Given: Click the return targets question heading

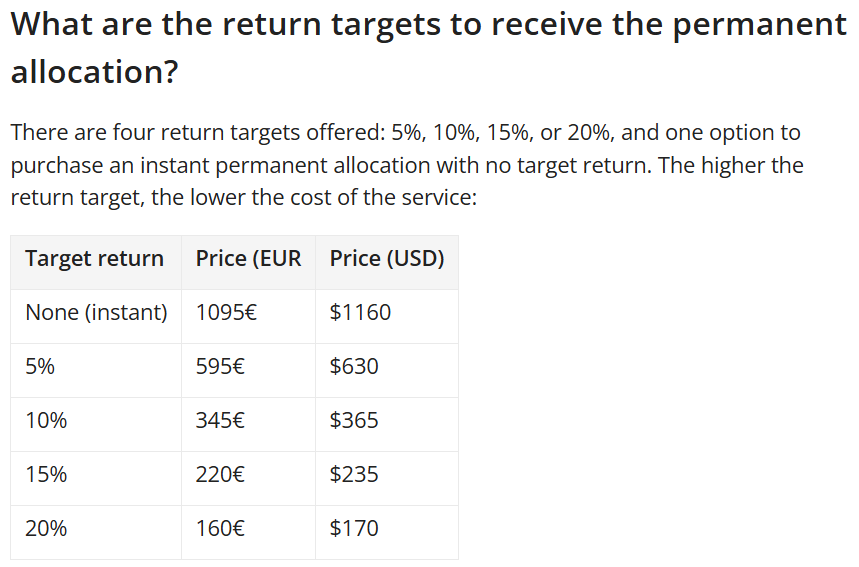Looking at the screenshot, I should tap(428, 47).
